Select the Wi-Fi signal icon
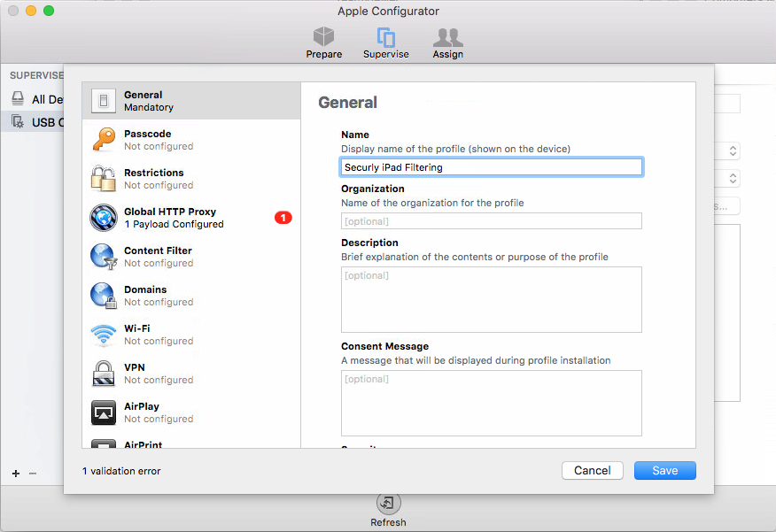776x532 pixels. coord(104,335)
